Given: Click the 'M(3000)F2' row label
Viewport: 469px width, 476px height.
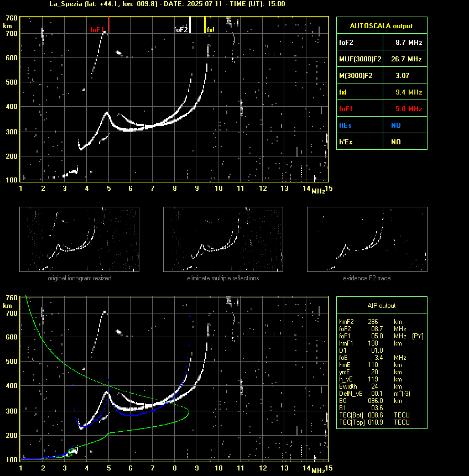Looking at the screenshot, I should tap(356, 76).
